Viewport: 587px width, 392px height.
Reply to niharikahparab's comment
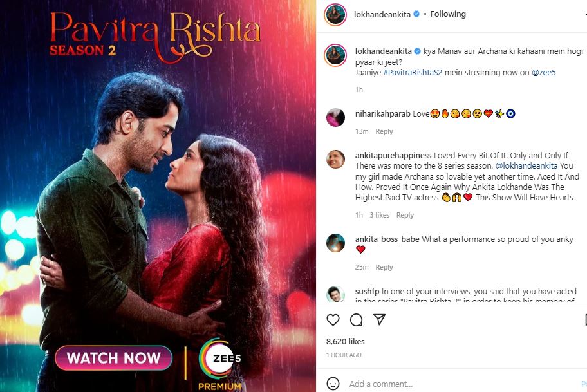tap(384, 131)
